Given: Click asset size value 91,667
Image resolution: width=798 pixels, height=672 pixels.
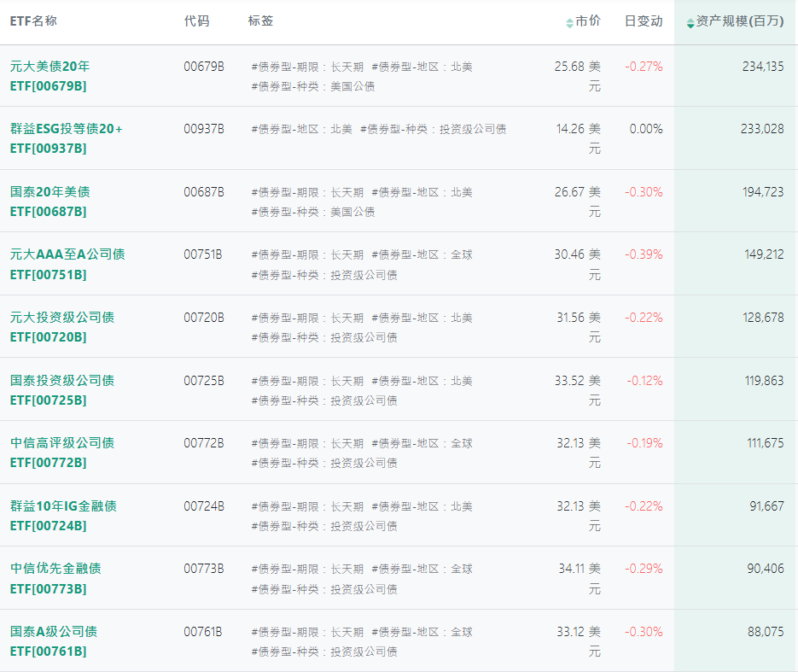Looking at the screenshot, I should tap(767, 506).
